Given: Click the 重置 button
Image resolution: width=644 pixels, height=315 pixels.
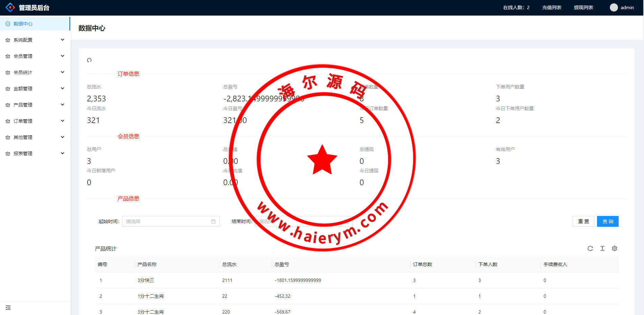Looking at the screenshot, I should (x=583, y=221).
